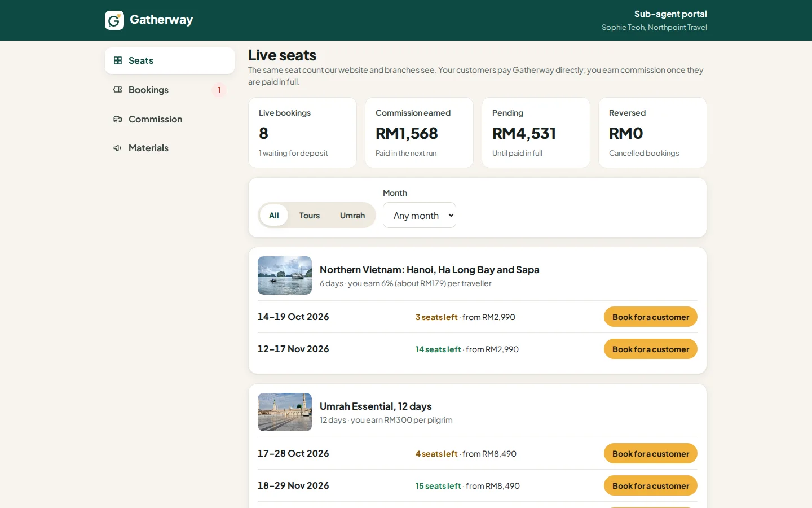Screen dimensions: 812x508
Task: Click the Seats grid icon in sidebar
Action: pos(118,60)
